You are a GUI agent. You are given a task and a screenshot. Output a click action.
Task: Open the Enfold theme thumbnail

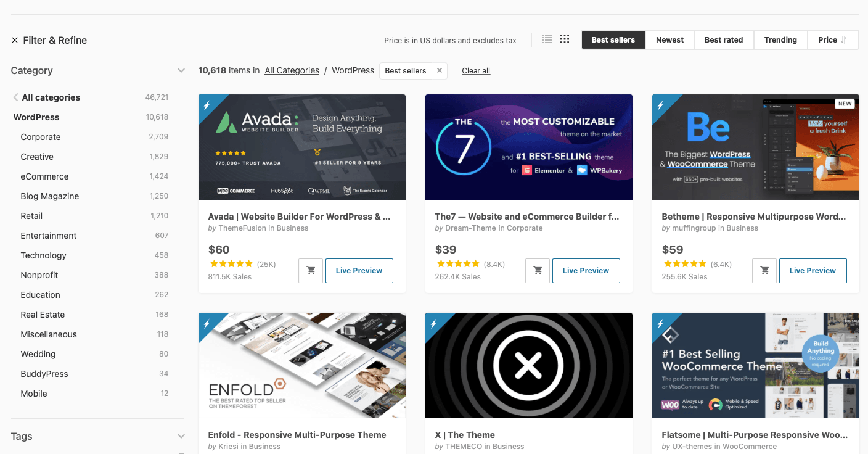pyautogui.click(x=302, y=365)
